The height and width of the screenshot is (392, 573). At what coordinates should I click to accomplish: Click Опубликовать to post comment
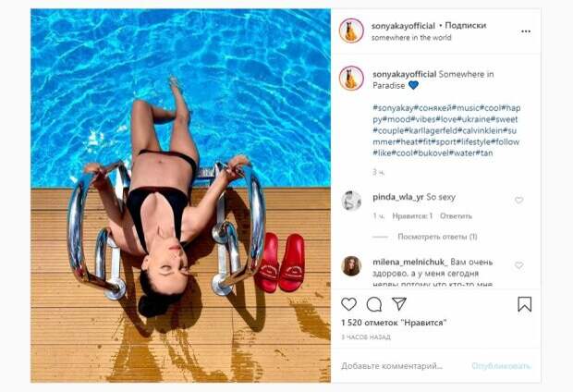[501, 366]
